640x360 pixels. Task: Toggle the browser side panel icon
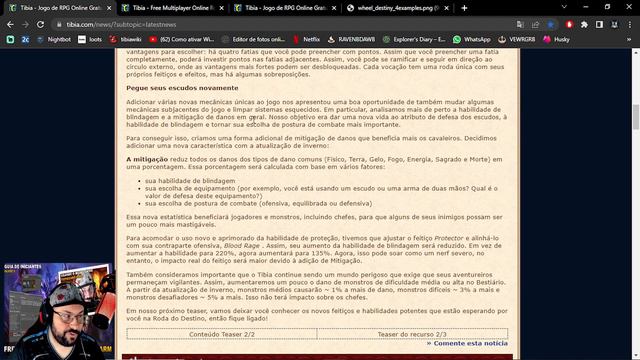599,24
